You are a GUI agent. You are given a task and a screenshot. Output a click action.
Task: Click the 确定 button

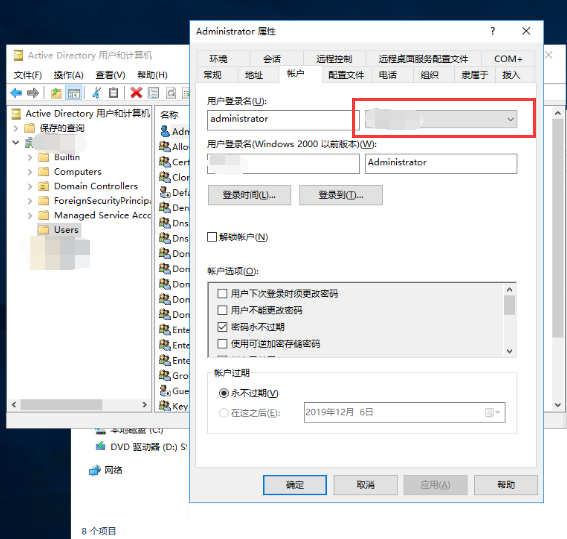(295, 485)
